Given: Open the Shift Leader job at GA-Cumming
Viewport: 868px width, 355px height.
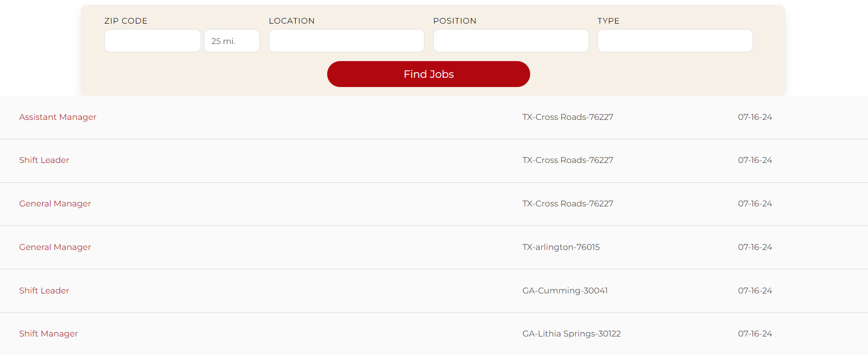Looking at the screenshot, I should pos(44,291).
